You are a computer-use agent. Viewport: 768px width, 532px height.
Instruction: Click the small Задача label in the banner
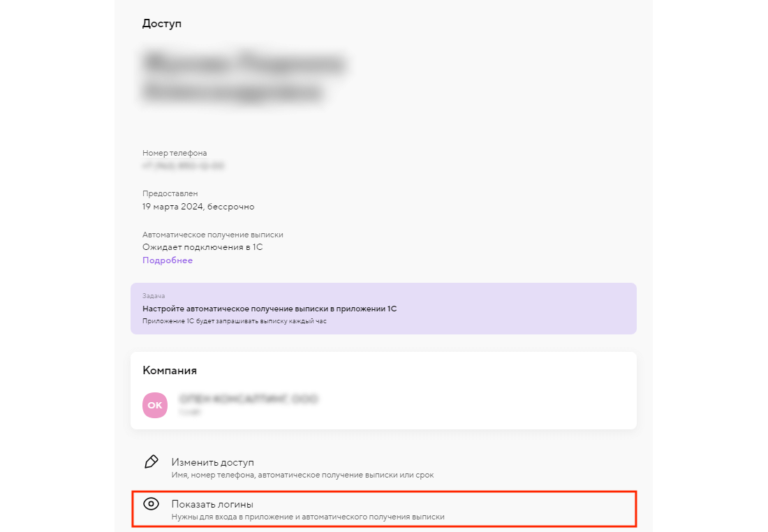tap(154, 296)
